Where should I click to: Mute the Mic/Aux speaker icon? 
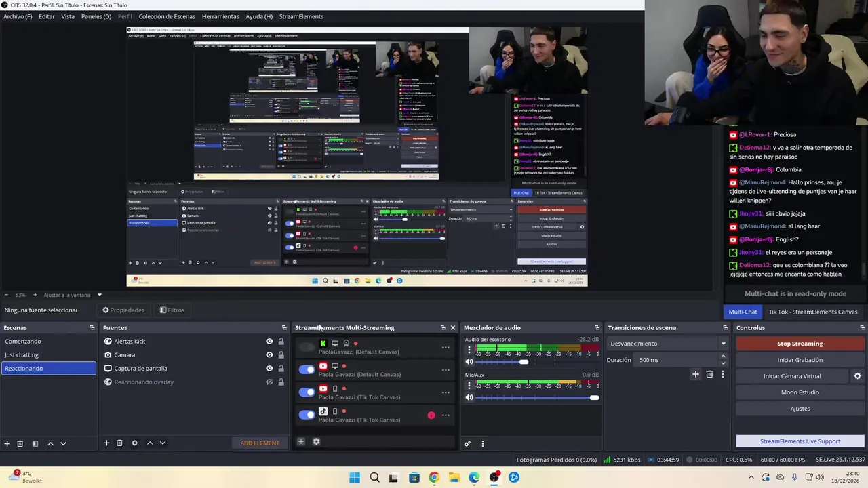pos(469,397)
